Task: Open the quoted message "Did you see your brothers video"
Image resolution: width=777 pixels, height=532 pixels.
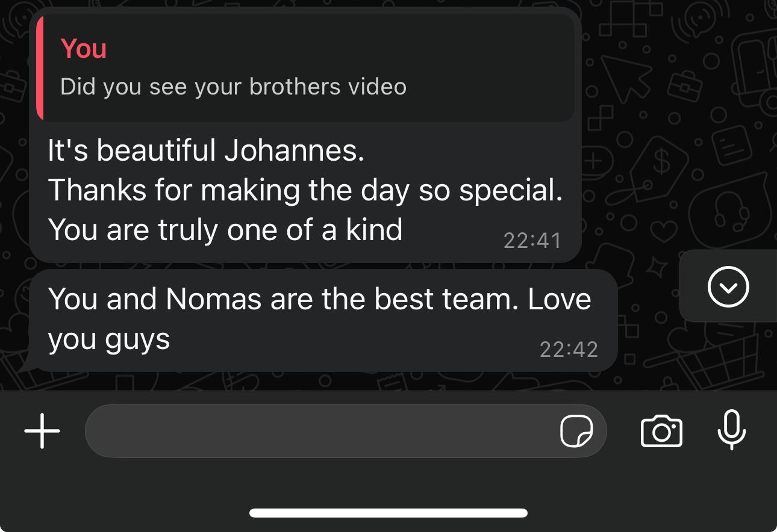Action: point(305,67)
